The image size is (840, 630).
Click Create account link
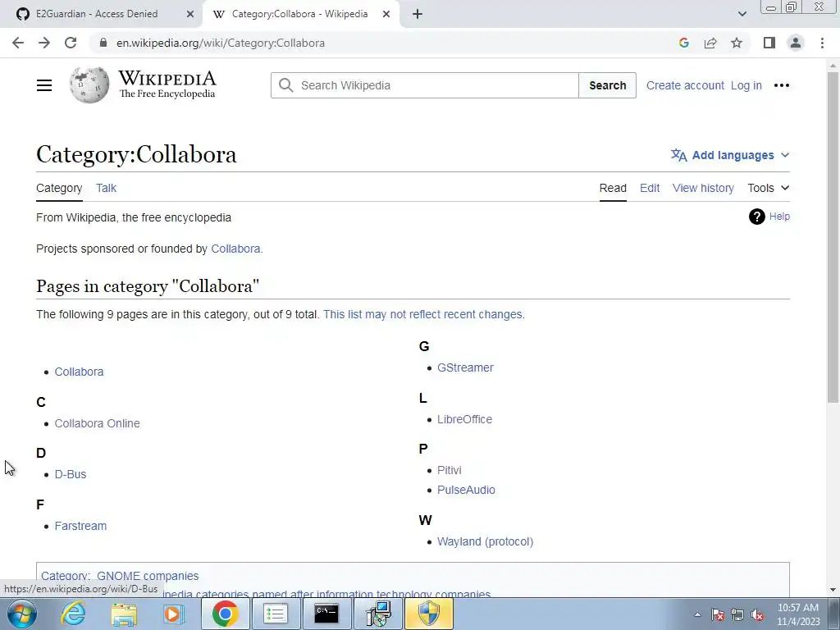[x=685, y=85]
